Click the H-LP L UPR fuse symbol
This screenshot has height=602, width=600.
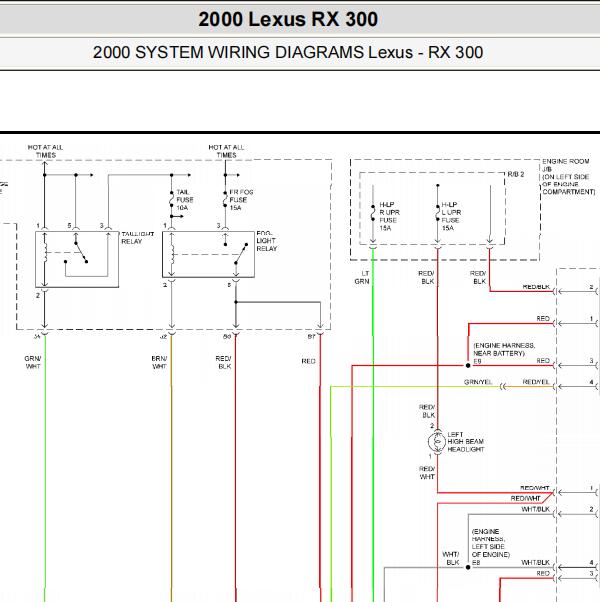(x=438, y=213)
